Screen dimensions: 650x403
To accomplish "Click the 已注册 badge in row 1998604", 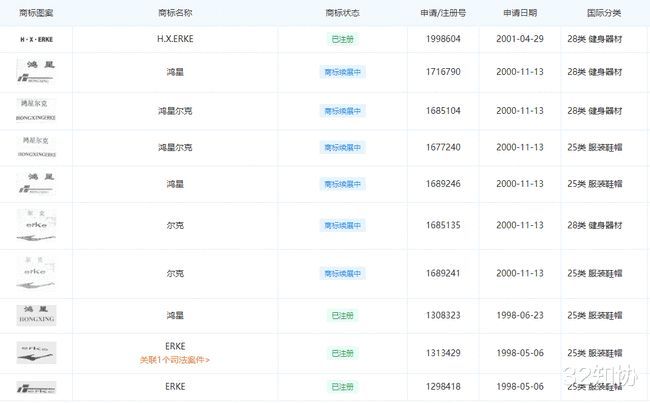I will 342,39.
